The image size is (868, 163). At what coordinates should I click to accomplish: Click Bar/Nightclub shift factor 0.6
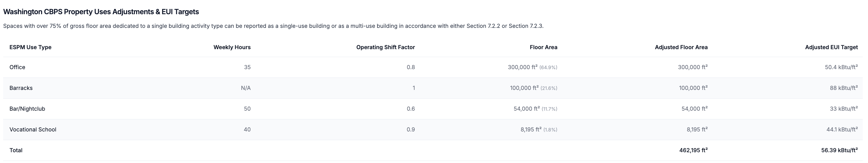coord(411,109)
